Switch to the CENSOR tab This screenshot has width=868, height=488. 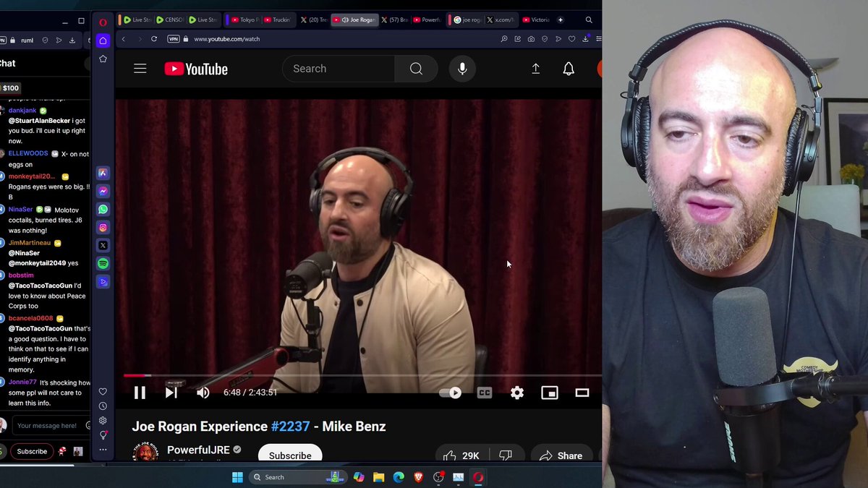coord(169,20)
